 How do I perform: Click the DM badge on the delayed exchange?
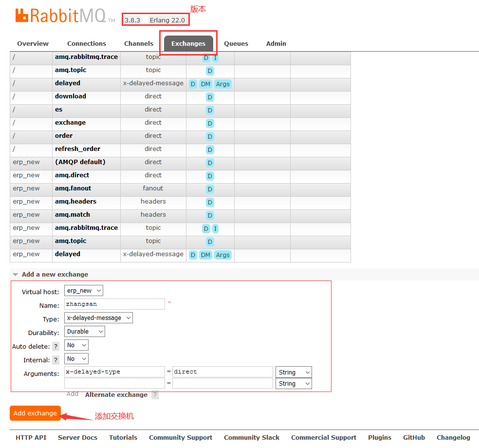pyautogui.click(x=205, y=84)
